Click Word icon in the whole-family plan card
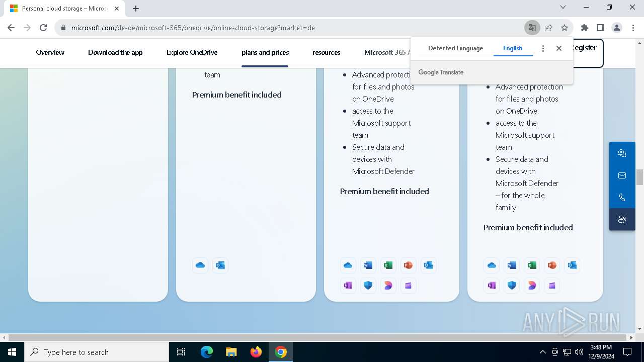The image size is (644, 362). 512,265
